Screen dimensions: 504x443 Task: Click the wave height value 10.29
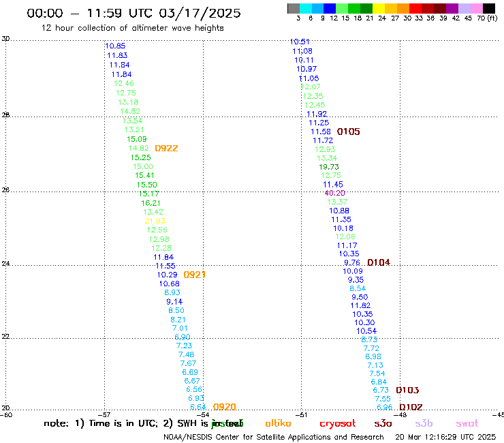[167, 275]
